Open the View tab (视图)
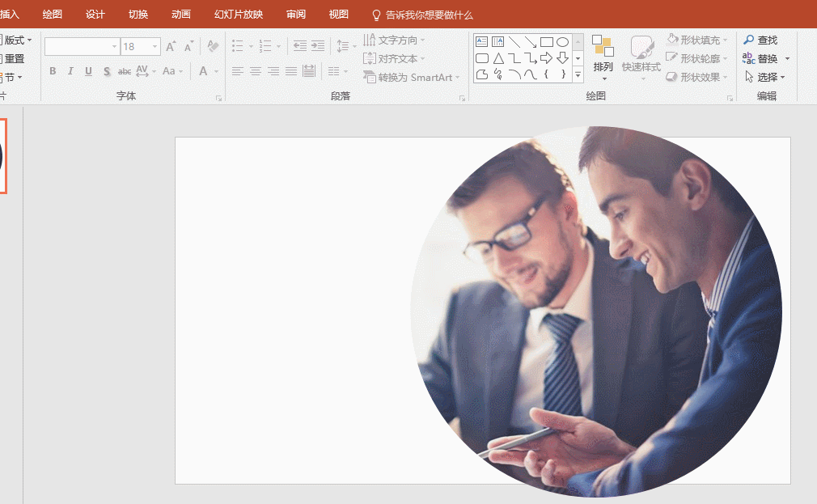Screen dimensions: 817x504 pos(339,15)
